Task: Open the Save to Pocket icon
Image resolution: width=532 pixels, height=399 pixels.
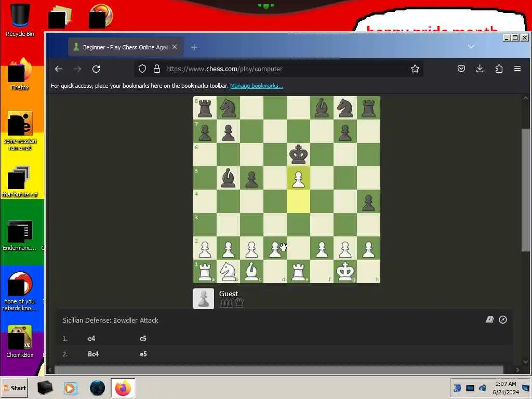Action: pyautogui.click(x=461, y=69)
